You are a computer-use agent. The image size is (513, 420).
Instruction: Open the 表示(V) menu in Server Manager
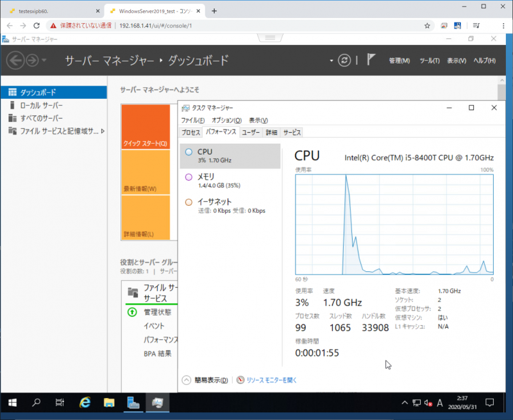pyautogui.click(x=457, y=61)
